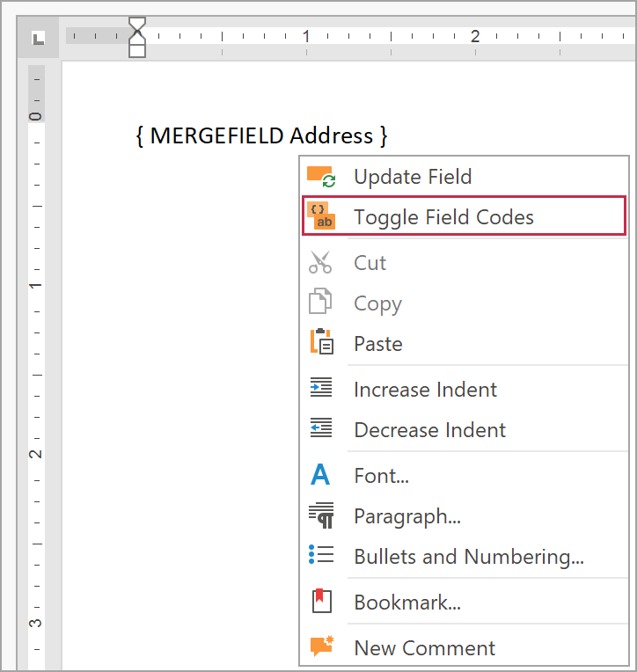Click the scissors Cut icon

[321, 263]
